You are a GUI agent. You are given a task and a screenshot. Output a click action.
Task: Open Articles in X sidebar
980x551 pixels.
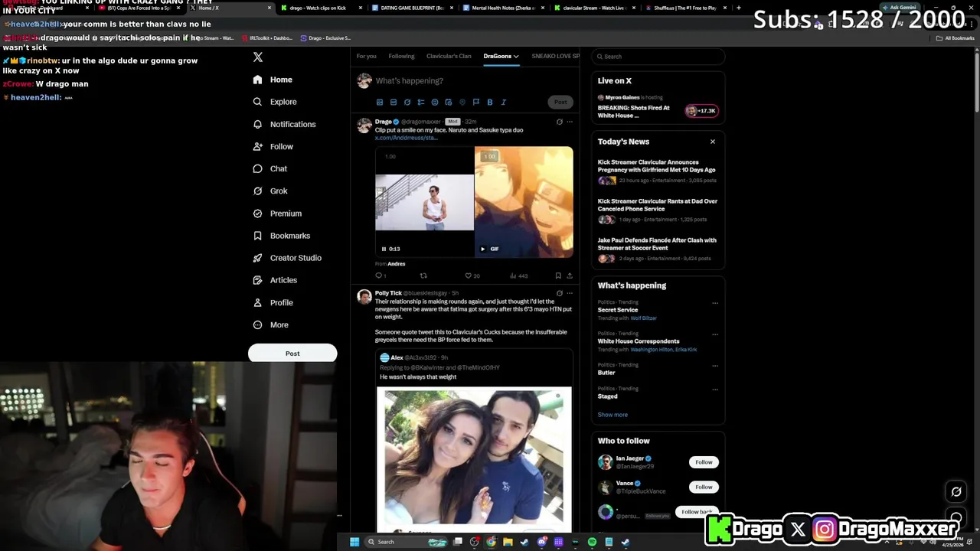(x=275, y=280)
